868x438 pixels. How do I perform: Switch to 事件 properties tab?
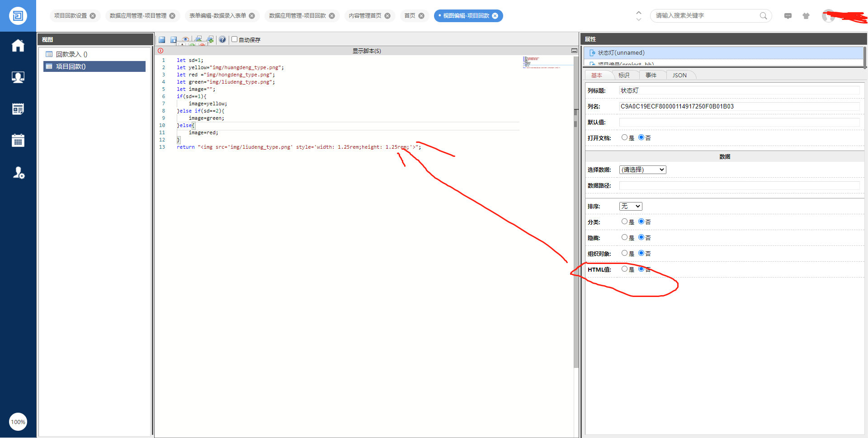tap(651, 75)
